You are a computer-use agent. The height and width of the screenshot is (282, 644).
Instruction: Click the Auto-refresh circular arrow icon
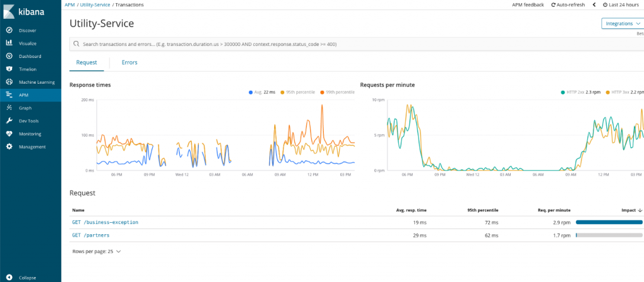(553, 5)
